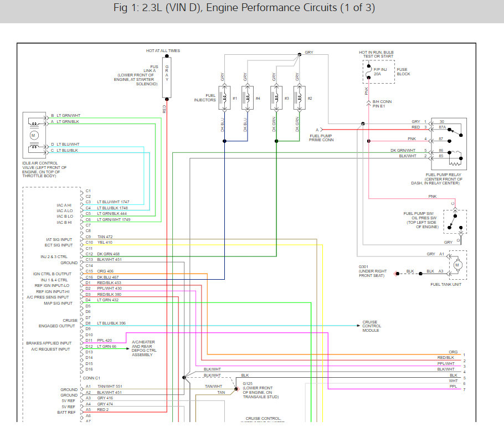Click the 'MAP SIG INPUT' pin description
This screenshot has width=504, height=442.
[58, 303]
